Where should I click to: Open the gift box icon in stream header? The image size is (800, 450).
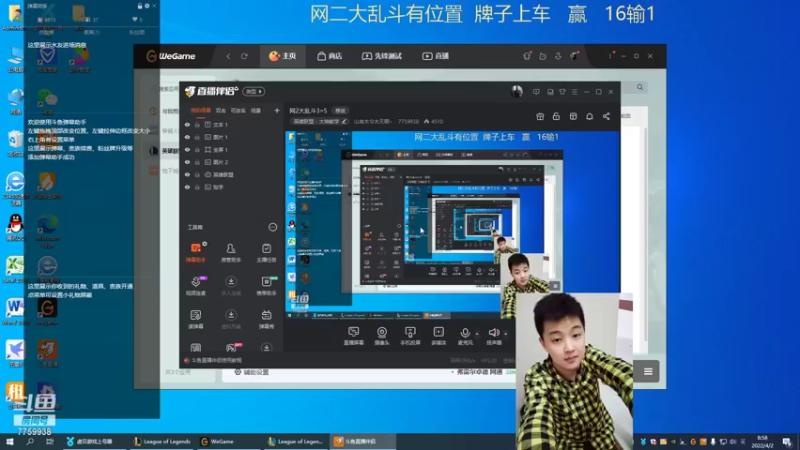point(540,116)
